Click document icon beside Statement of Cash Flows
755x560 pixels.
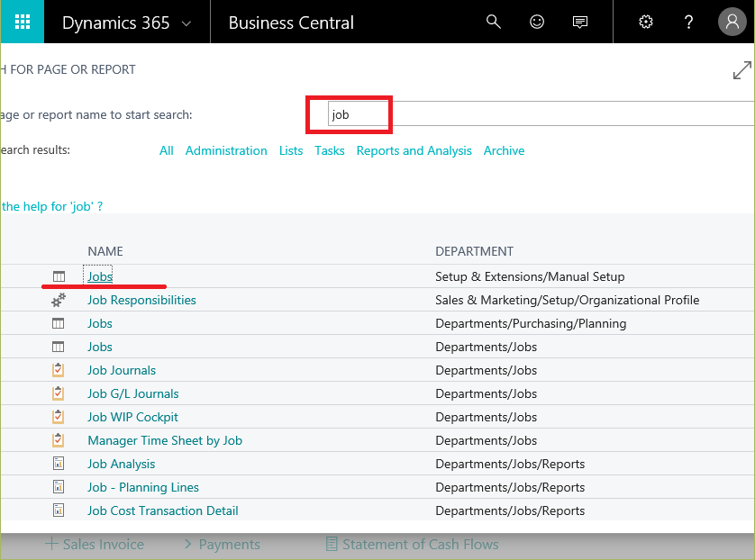pyautogui.click(x=332, y=544)
